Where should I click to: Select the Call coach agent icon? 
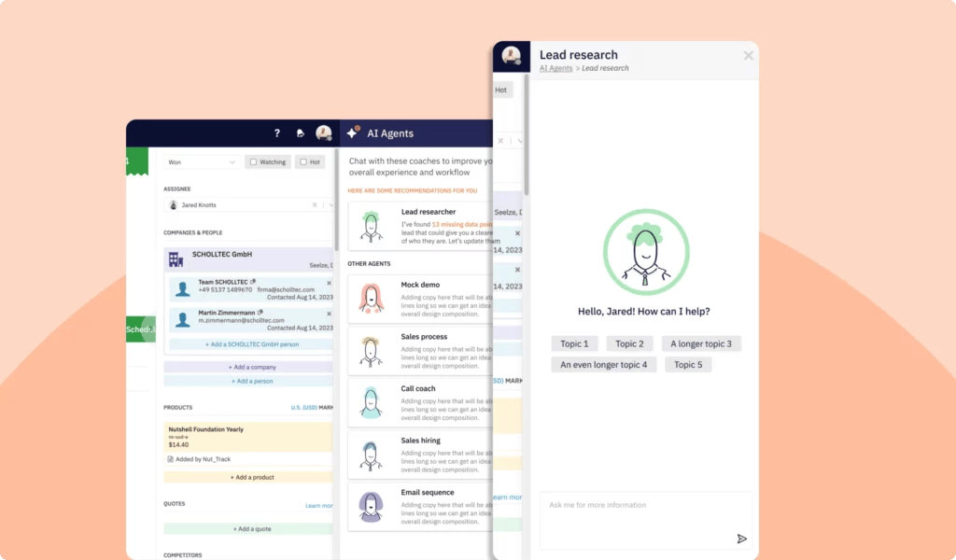tap(373, 402)
